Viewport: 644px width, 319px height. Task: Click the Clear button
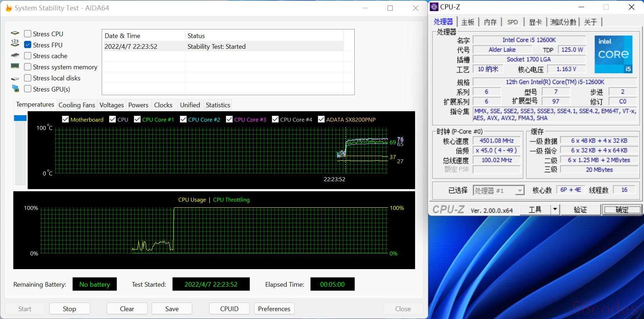pos(127,309)
